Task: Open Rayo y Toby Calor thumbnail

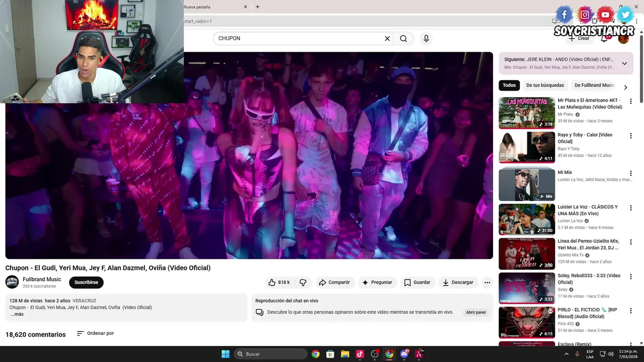Action: (x=527, y=147)
